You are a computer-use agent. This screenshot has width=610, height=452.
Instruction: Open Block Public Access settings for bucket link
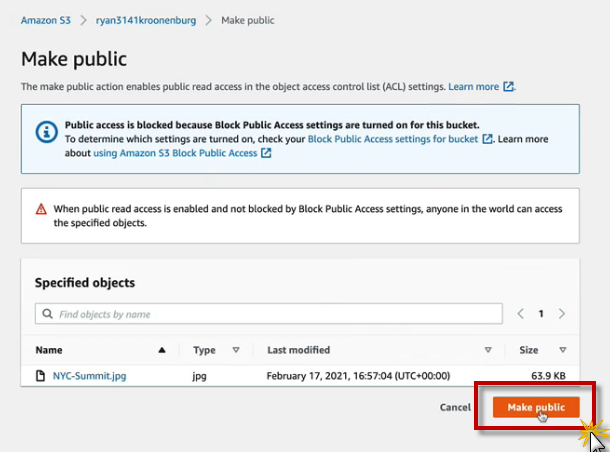(x=393, y=139)
